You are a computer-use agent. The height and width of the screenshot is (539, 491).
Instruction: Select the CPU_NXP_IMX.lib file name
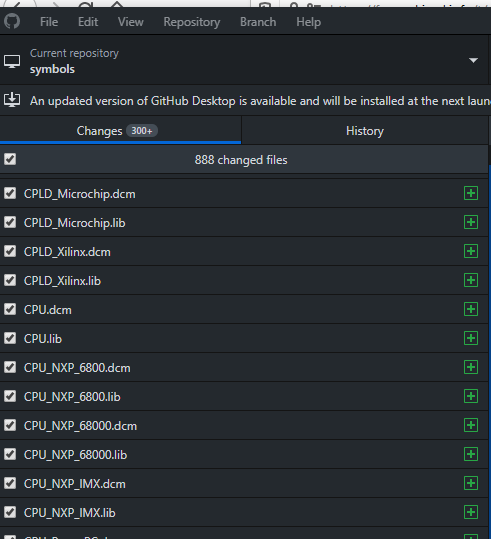pyautogui.click(x=69, y=513)
